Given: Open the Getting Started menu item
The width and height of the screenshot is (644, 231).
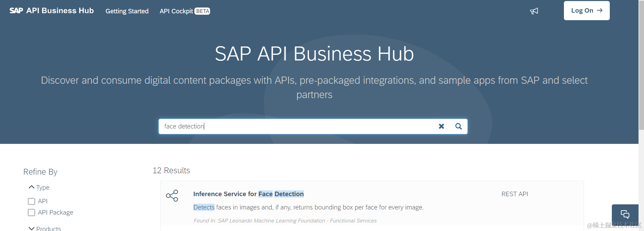Looking at the screenshot, I should (127, 11).
